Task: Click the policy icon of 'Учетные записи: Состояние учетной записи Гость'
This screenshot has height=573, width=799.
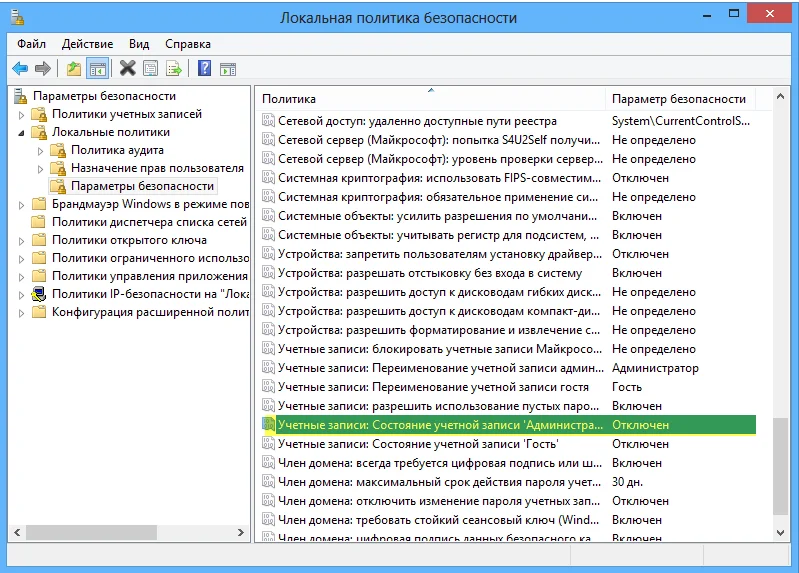Action: pyautogui.click(x=268, y=444)
